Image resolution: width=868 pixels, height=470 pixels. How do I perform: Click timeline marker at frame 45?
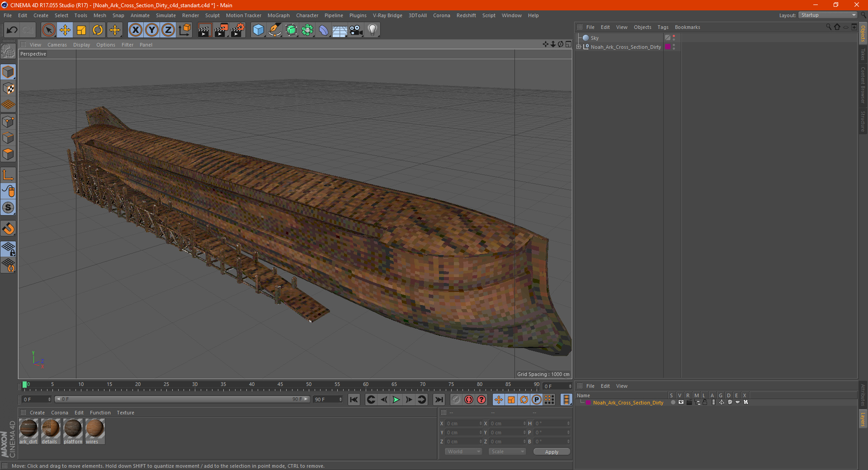pos(280,385)
